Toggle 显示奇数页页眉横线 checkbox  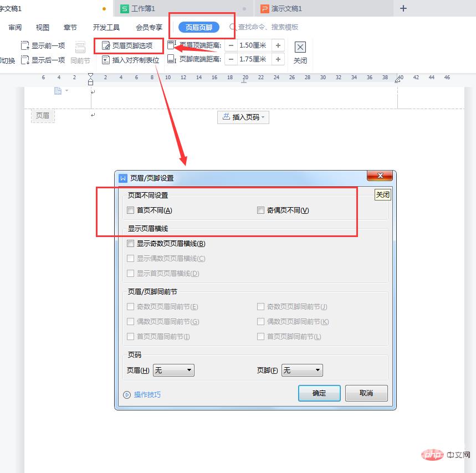131,244
